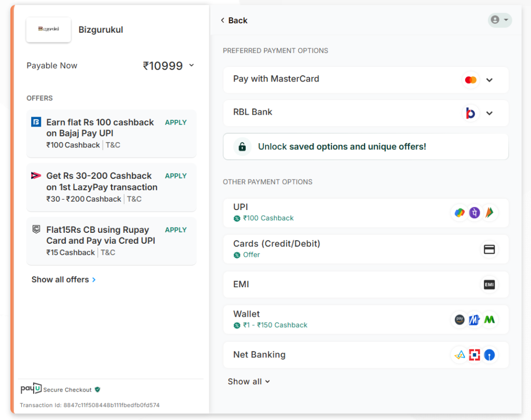Click the lock icon in the unlock banner
Image resolution: width=531 pixels, height=420 pixels.
(242, 147)
